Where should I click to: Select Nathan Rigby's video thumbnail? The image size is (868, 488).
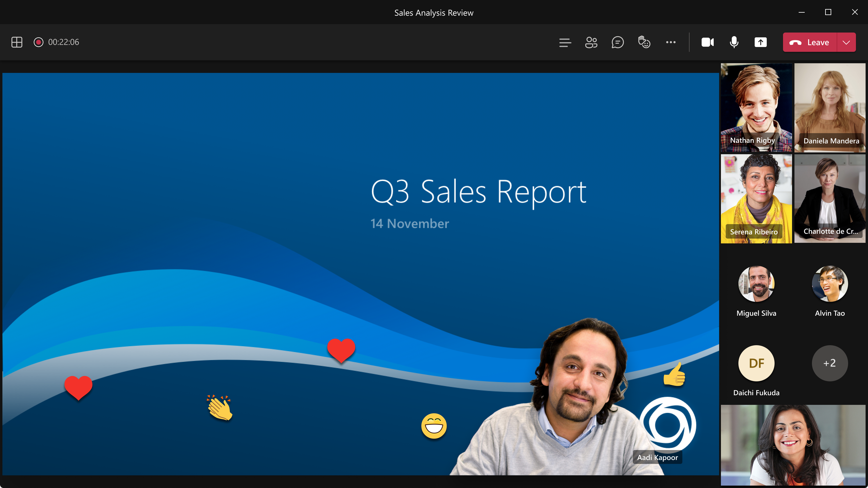click(756, 108)
